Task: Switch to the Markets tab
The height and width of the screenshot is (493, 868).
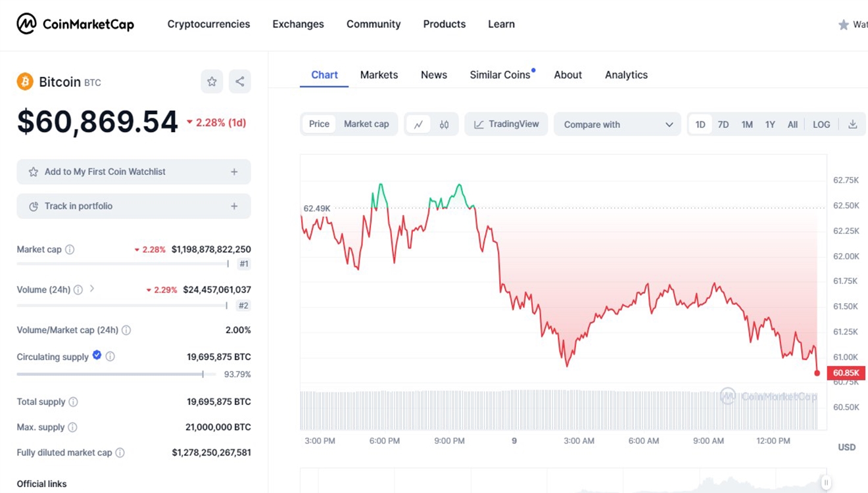Action: tap(379, 75)
